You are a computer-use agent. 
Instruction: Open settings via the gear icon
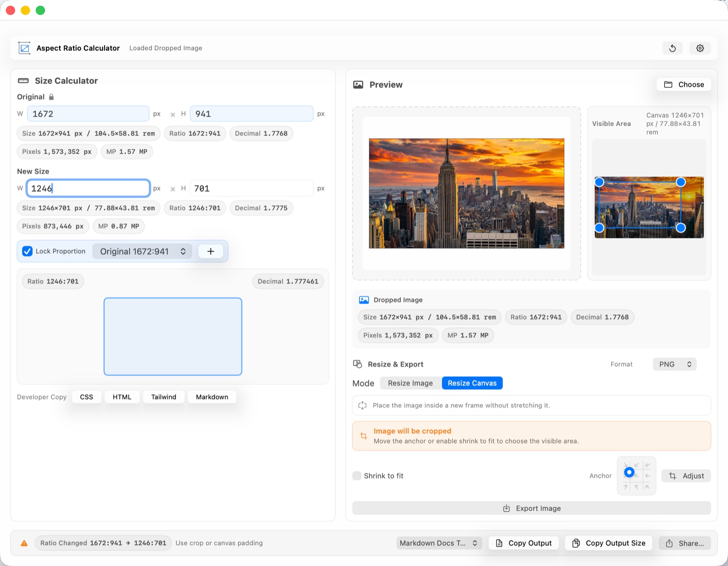pos(700,48)
